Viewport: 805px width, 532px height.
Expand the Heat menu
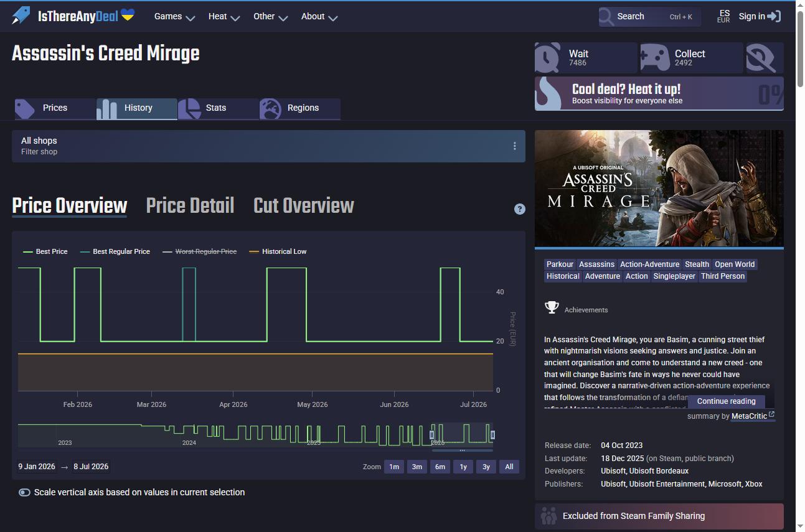click(224, 17)
